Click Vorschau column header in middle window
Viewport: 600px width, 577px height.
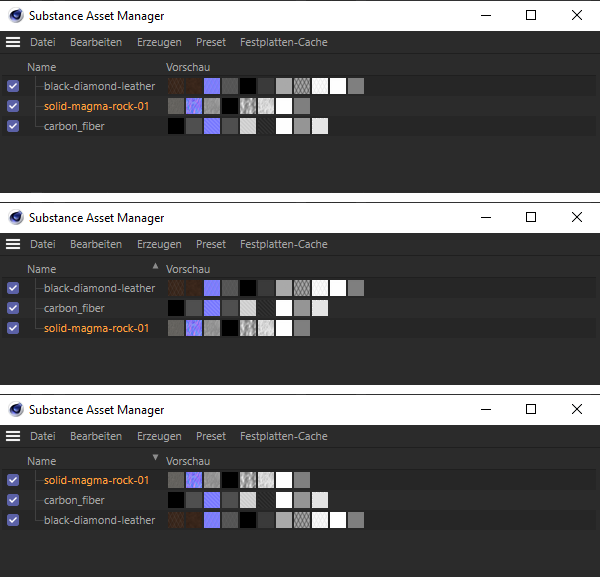pos(188,269)
